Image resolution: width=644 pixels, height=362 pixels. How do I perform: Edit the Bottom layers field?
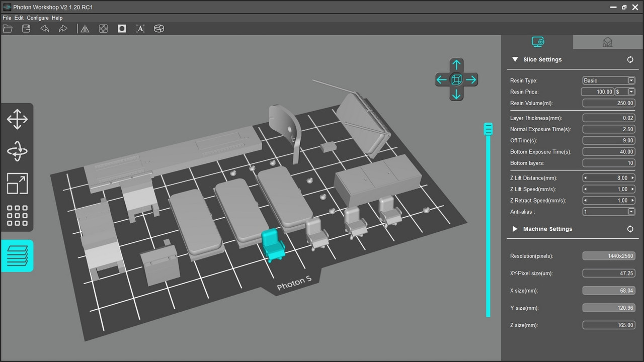tap(609, 163)
